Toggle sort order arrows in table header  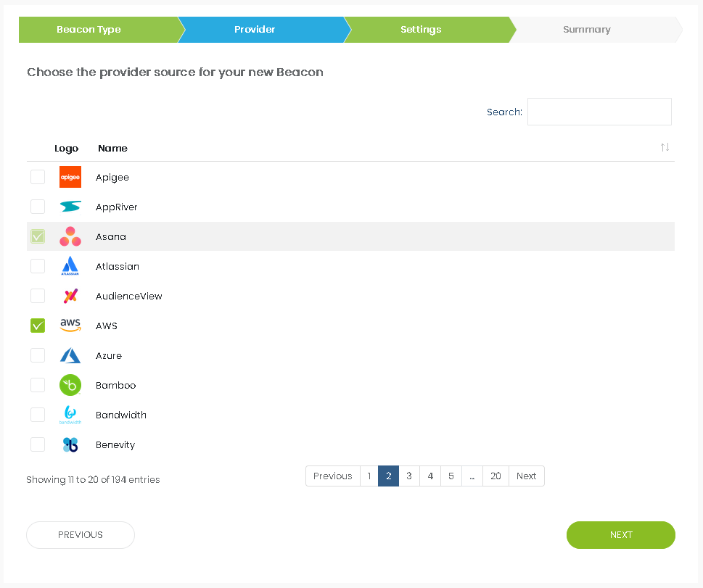(x=665, y=147)
